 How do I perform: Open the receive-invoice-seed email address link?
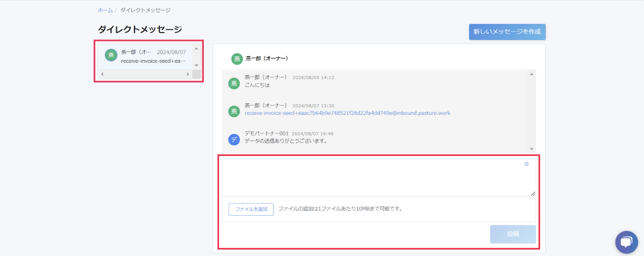coord(347,113)
